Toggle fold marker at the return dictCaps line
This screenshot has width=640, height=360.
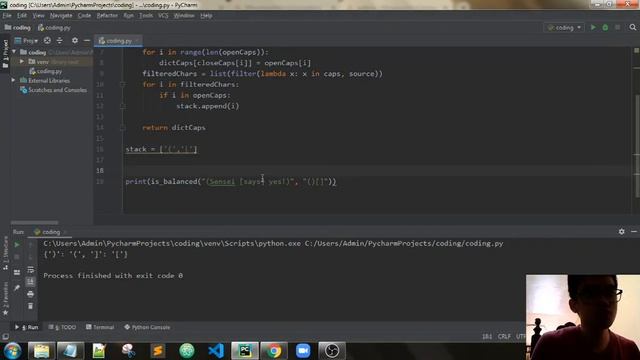(122, 127)
